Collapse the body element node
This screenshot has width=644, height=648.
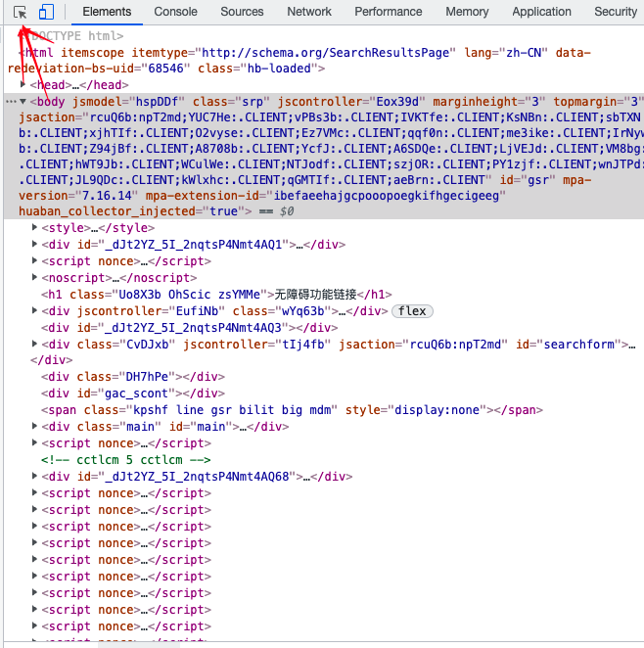pyautogui.click(x=23, y=101)
